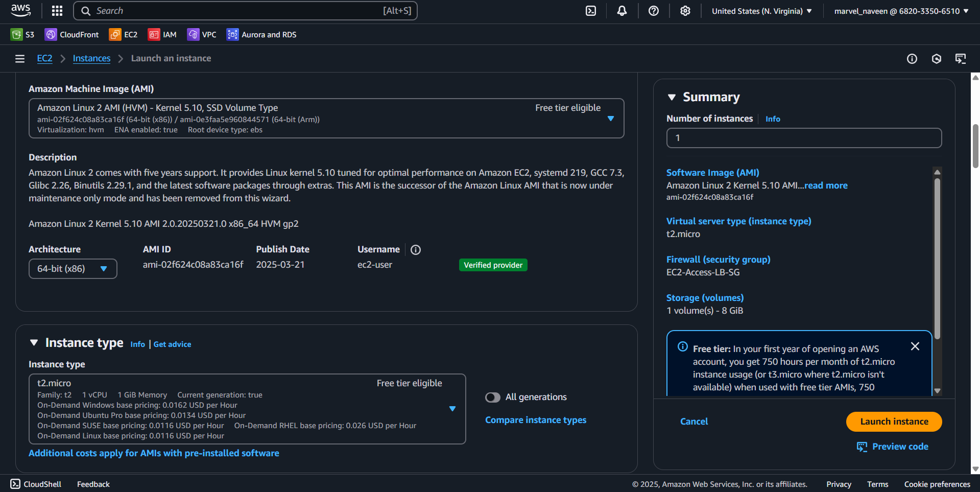Image resolution: width=980 pixels, height=492 pixels.
Task: Open the Architecture 64-bit (x86) dropdown
Action: [73, 269]
